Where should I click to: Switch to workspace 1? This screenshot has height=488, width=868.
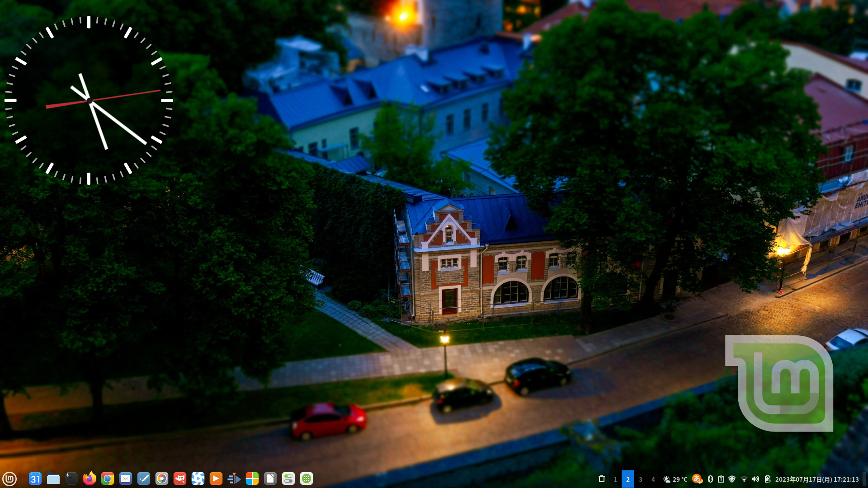click(x=615, y=479)
